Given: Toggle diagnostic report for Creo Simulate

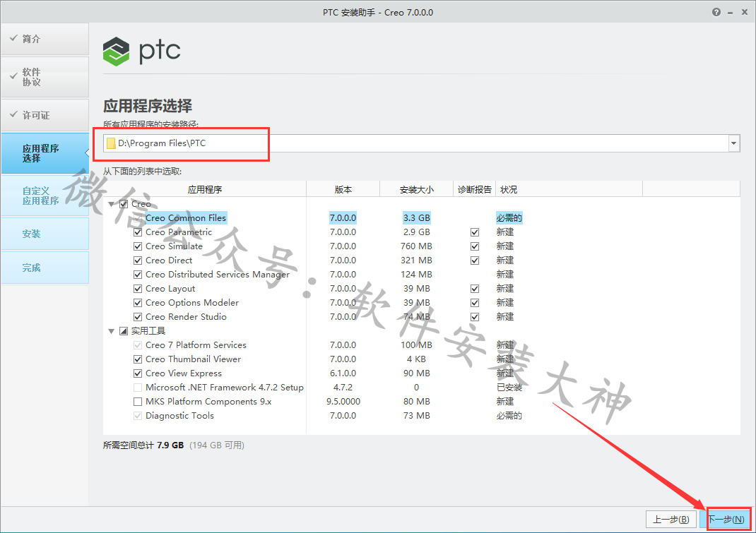Looking at the screenshot, I should point(475,246).
